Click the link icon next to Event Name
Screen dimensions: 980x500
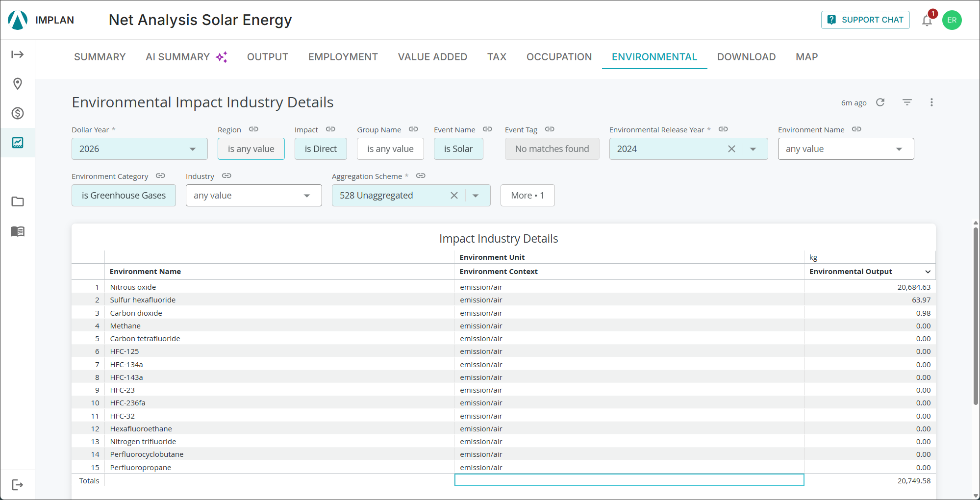click(x=487, y=129)
